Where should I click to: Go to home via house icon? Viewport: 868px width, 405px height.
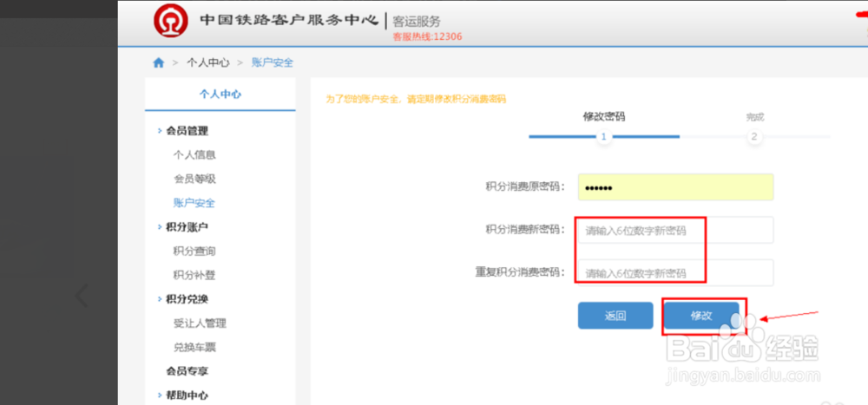click(158, 62)
